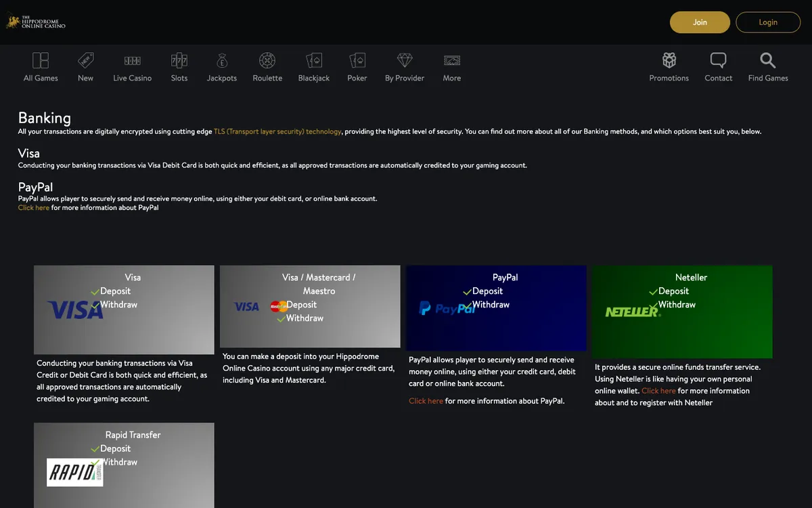Click 'Deposit' text in Neteller card
This screenshot has width=812, height=508.
673,291
